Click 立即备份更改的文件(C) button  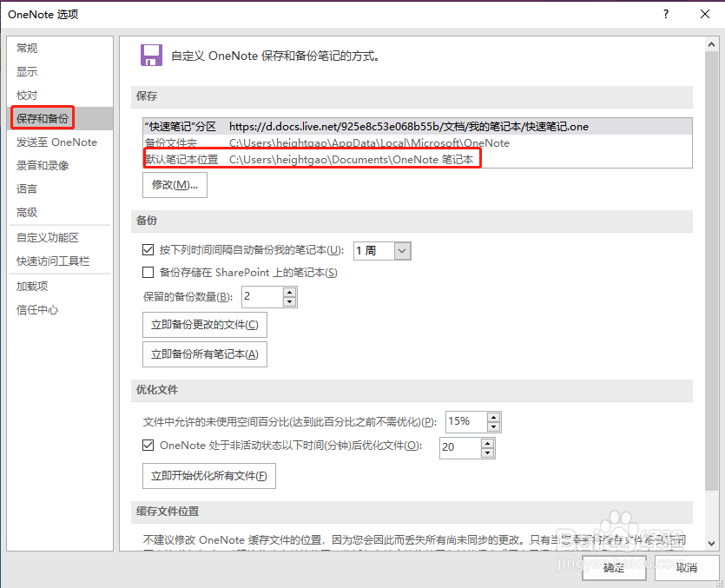[x=205, y=325]
